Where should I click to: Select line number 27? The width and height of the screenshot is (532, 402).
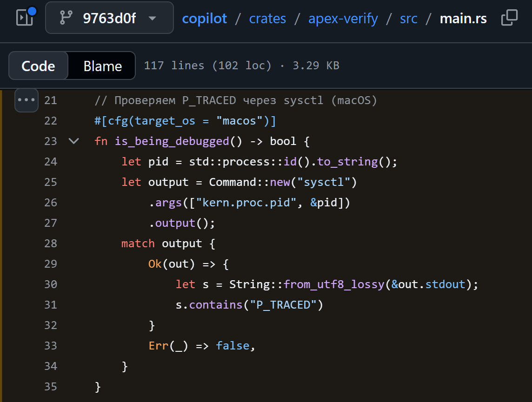point(51,223)
